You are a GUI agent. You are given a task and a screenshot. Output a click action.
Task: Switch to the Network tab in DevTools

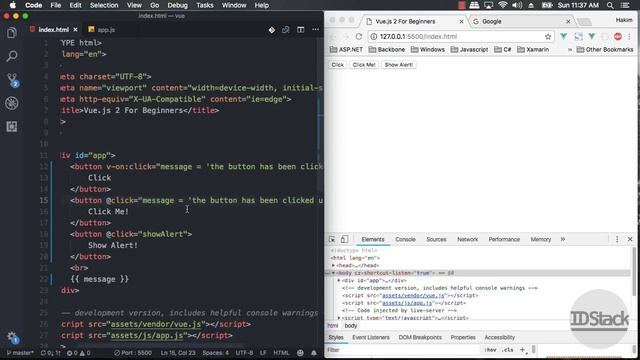coord(467,240)
